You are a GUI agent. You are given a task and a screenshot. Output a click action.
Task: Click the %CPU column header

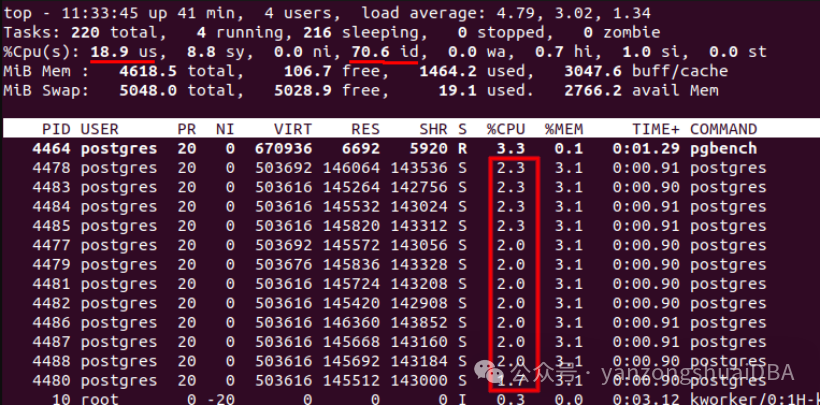click(x=505, y=129)
